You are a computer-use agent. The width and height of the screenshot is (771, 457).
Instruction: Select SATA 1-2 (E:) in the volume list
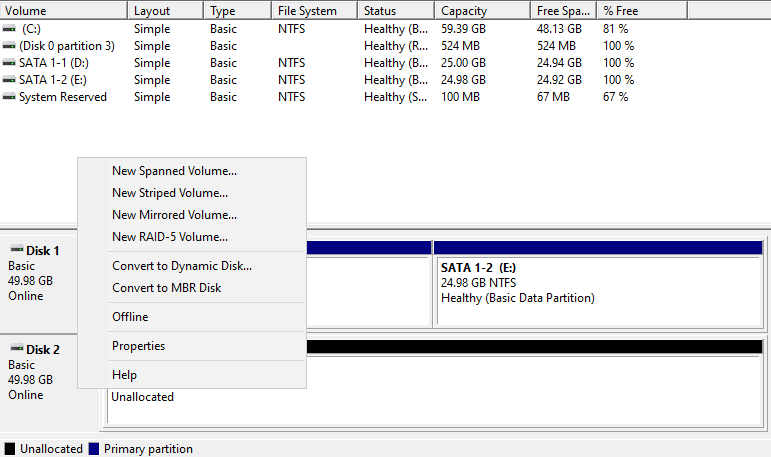53,80
